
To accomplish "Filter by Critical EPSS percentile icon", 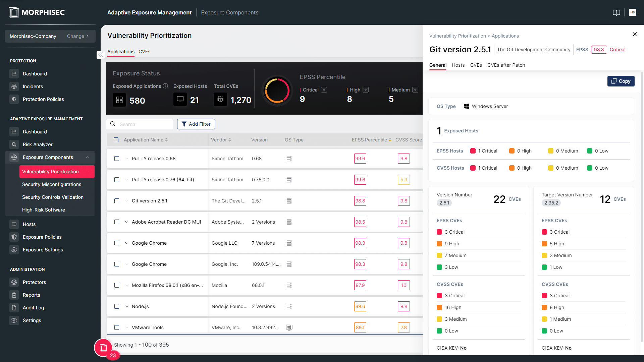I will pyautogui.click(x=324, y=90).
